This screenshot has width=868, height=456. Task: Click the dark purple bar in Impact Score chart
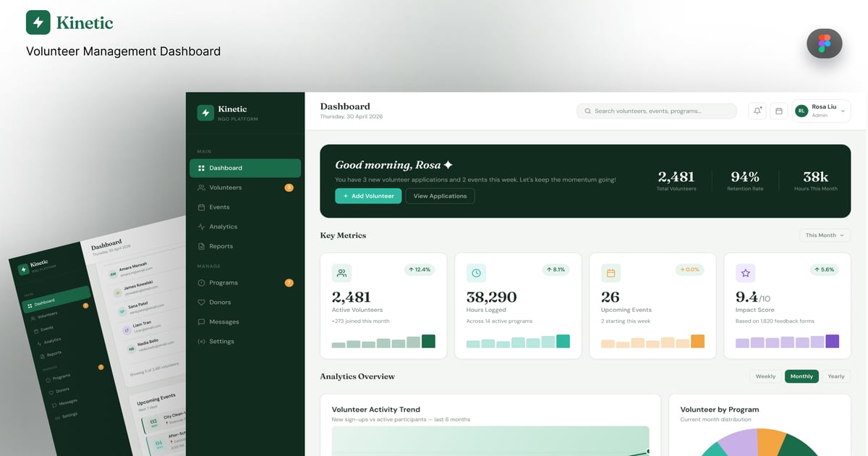click(x=832, y=341)
